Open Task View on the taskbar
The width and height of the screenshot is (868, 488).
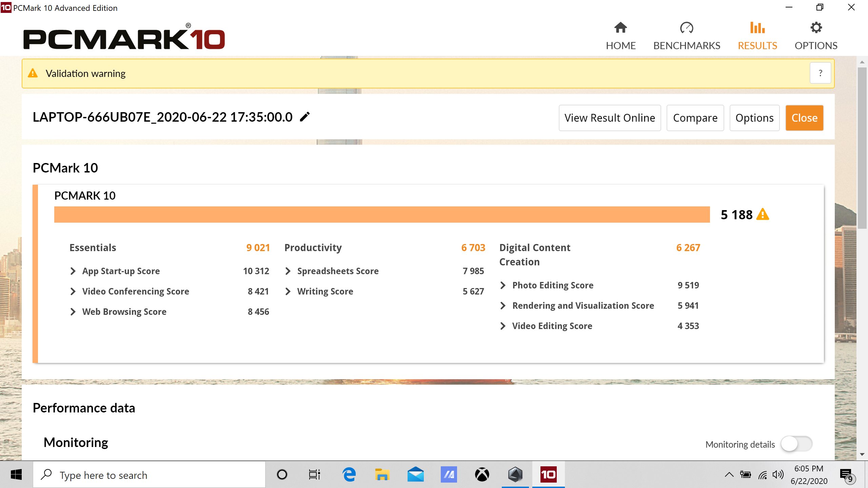click(x=315, y=474)
